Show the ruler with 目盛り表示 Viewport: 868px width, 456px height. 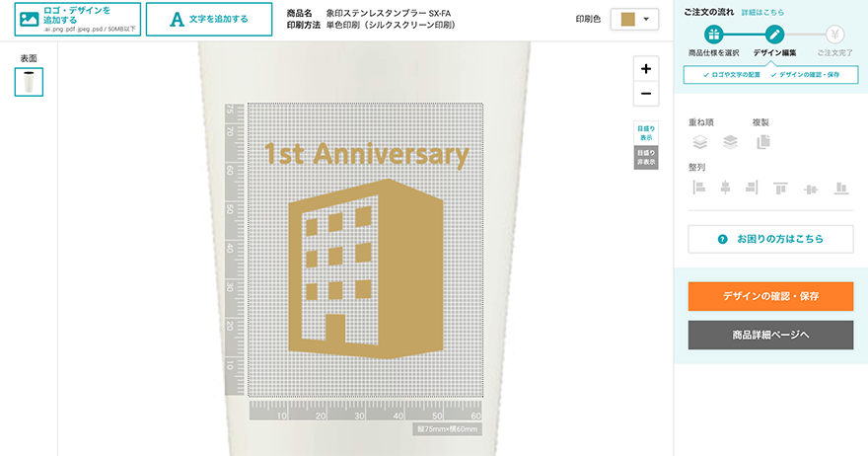[x=646, y=133]
